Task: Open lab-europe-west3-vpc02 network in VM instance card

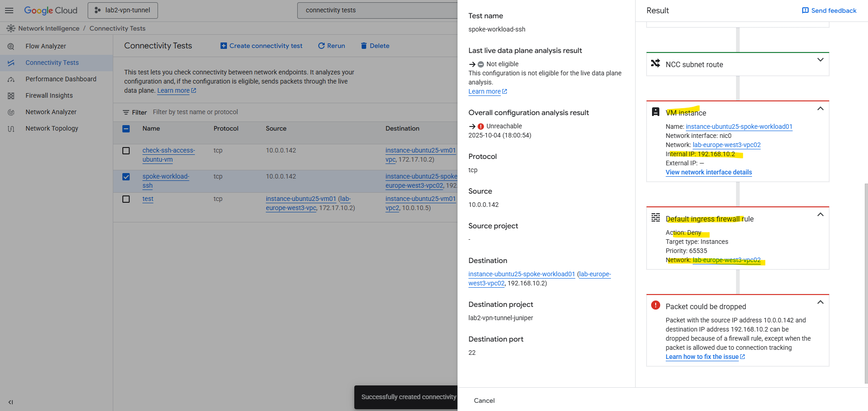Action: [726, 145]
